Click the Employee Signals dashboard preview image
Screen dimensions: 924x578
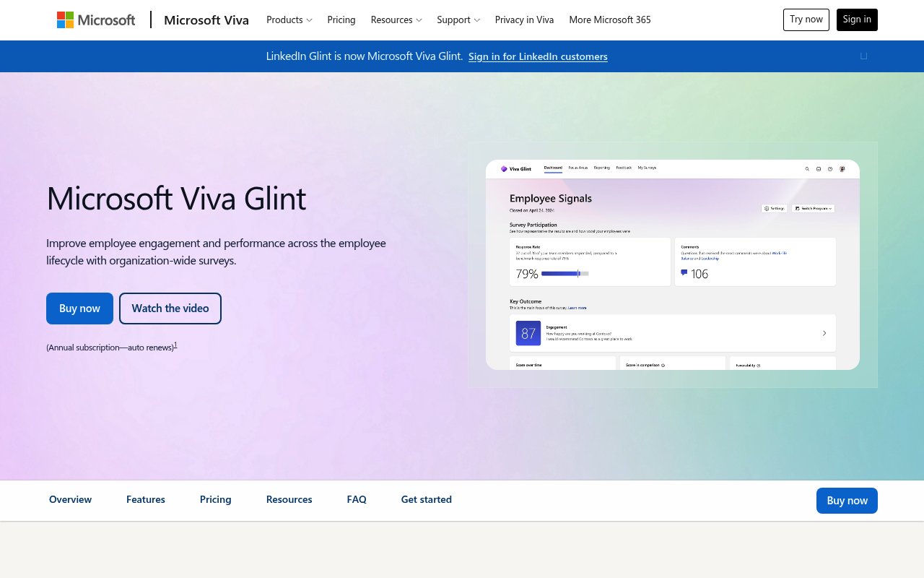click(x=673, y=264)
